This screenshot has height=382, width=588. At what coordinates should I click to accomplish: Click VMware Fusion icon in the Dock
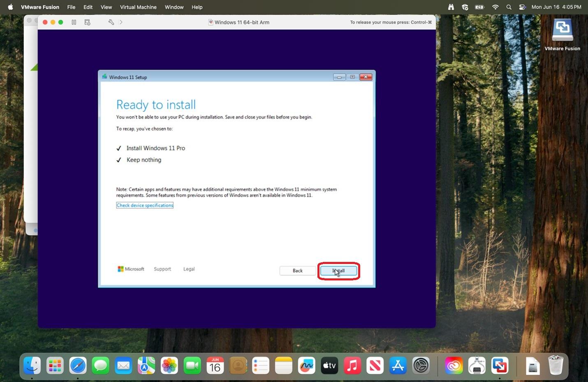click(500, 365)
